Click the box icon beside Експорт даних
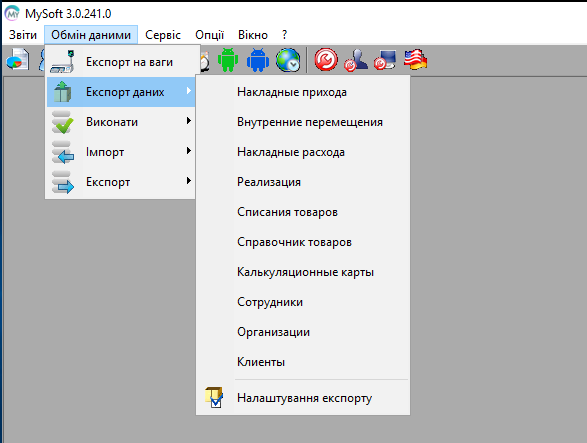The height and width of the screenshot is (443, 587). click(x=63, y=92)
